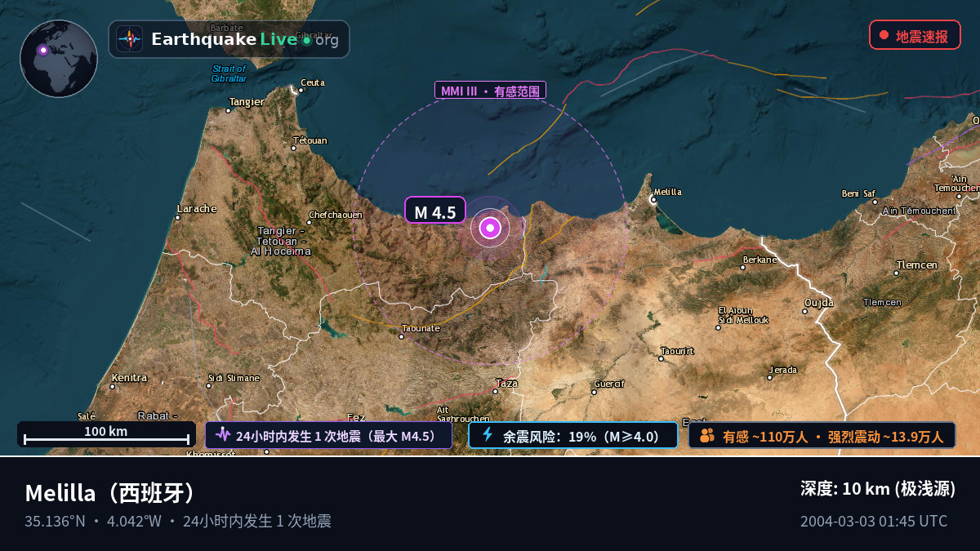Screen dimensions: 980x551
Task: Click the El Aioun Sidi Mellouk label
Action: tap(743, 315)
